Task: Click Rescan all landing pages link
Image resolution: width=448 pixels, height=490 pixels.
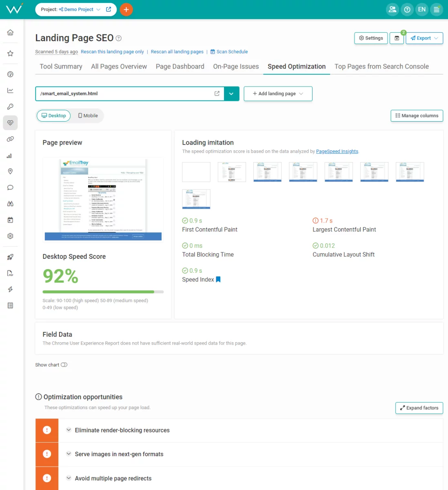Action: [x=177, y=52]
